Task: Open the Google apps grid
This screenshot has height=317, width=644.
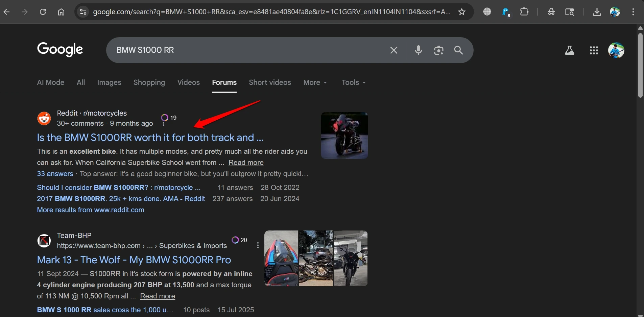Action: (594, 50)
